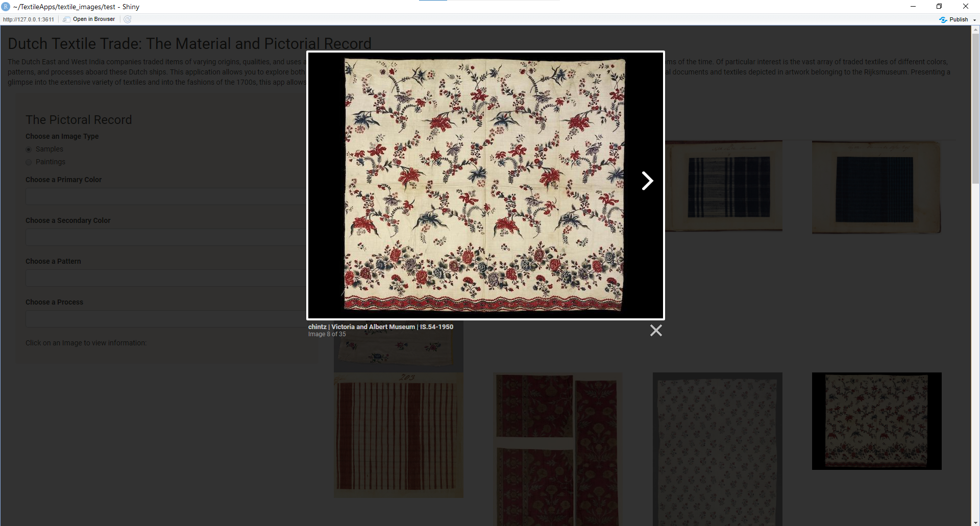Click the refresh icon in the viewer toolbar
Image resolution: width=980 pixels, height=526 pixels.
pyautogui.click(x=128, y=19)
